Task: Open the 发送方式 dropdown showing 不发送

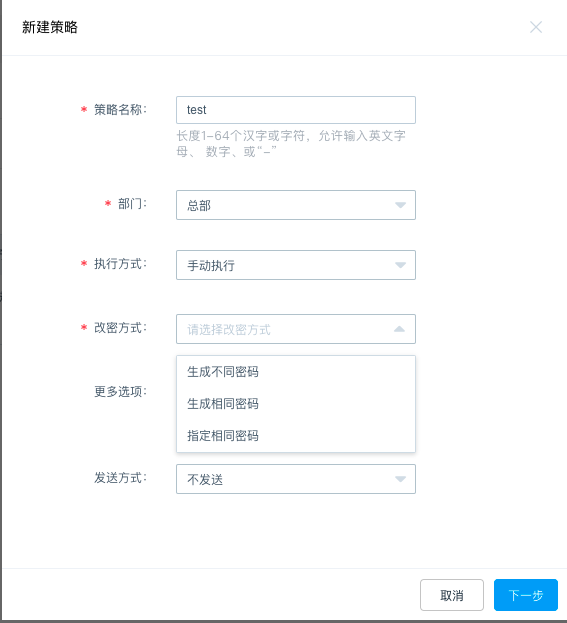Action: point(296,479)
